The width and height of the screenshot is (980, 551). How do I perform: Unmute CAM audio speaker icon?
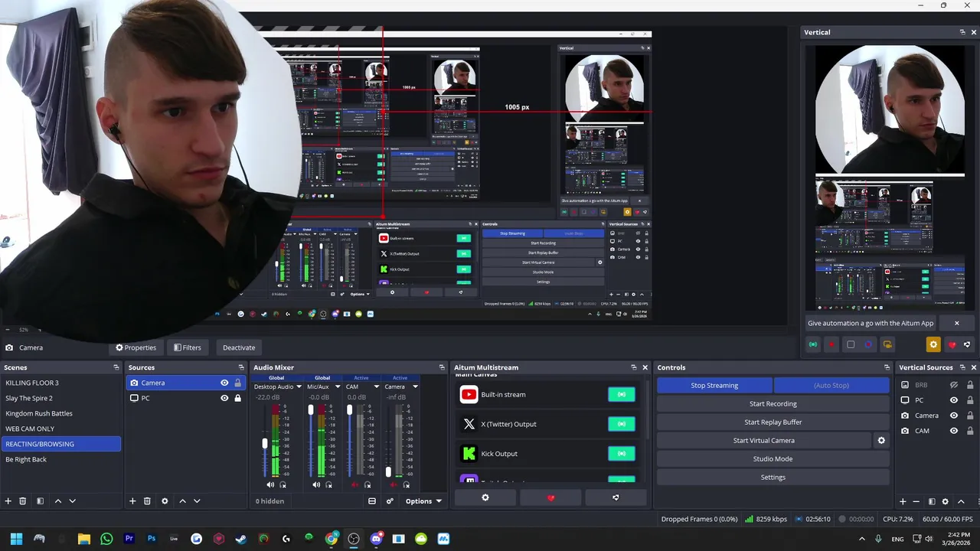(354, 484)
